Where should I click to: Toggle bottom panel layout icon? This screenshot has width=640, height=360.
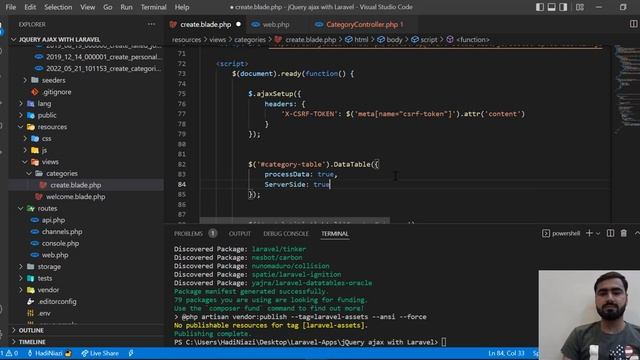551,7
